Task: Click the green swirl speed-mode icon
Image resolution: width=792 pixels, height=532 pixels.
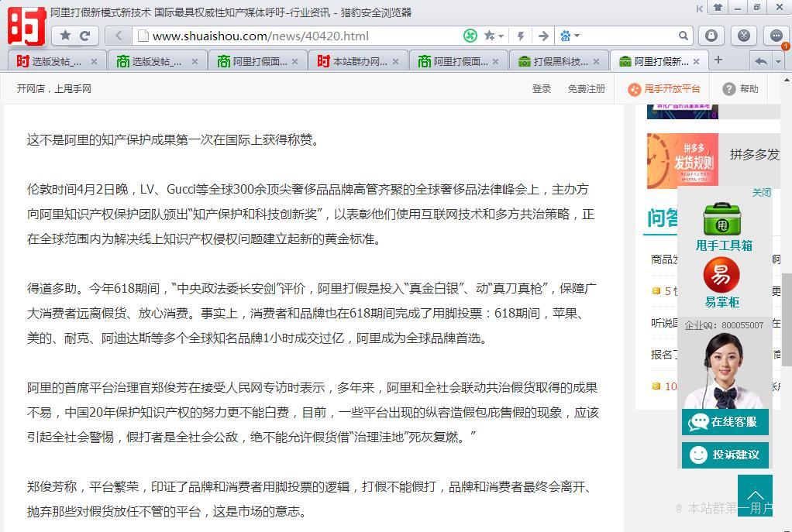Action: 470,36
